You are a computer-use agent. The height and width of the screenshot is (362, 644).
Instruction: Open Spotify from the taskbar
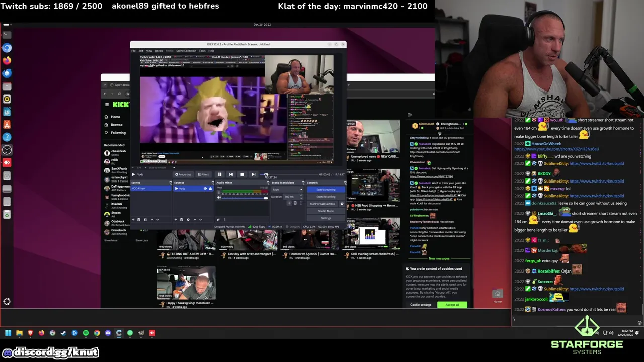86,333
